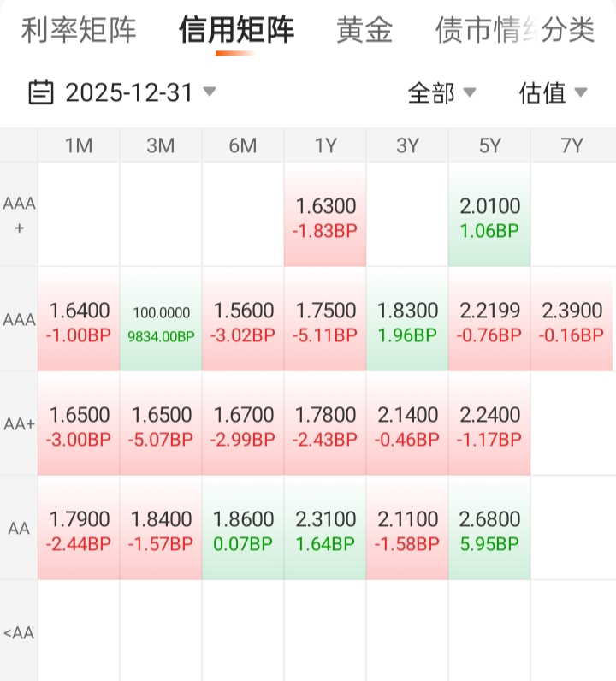
Task: Tap the AAA 7Y cell showing 2.3900
Action: 572,321
